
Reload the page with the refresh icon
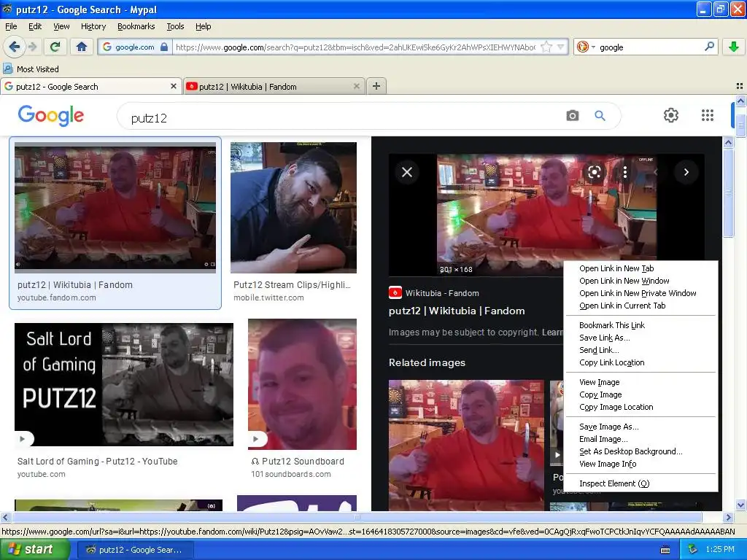(x=55, y=47)
